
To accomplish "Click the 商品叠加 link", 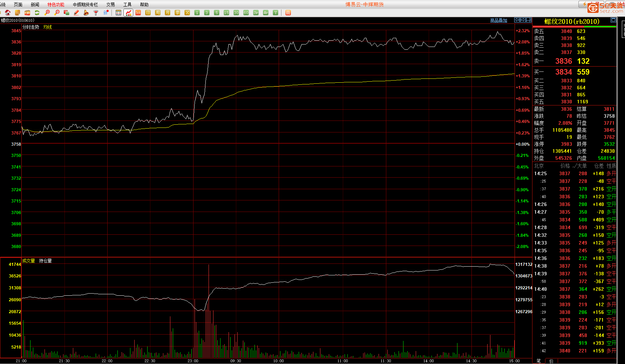I will coord(498,20).
